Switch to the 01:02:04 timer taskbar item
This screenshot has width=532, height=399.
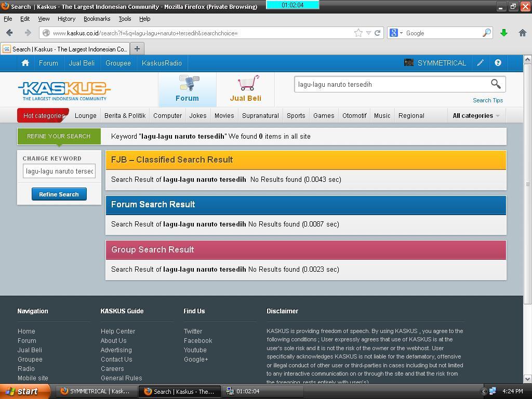point(263,392)
